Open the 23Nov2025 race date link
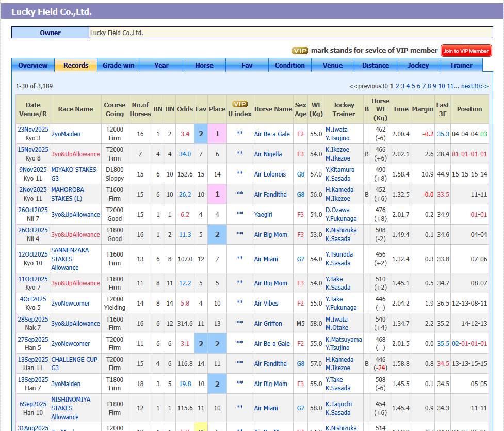504x431 pixels. click(33, 129)
